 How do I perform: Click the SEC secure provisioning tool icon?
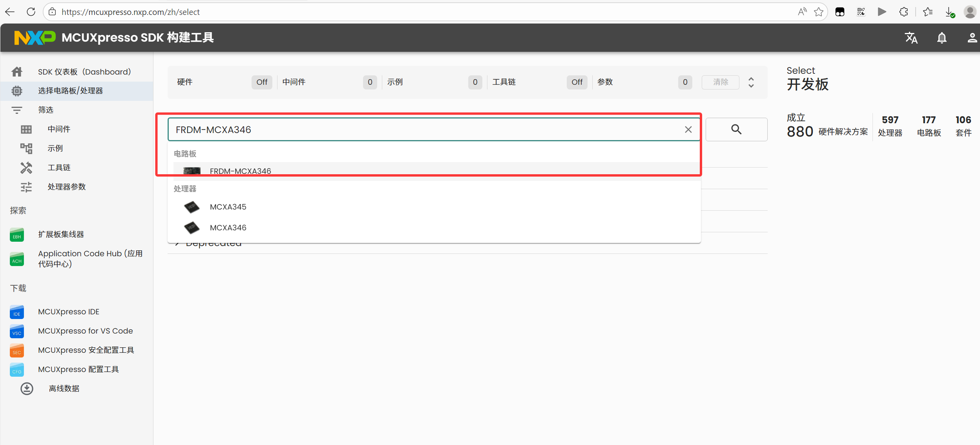tap(17, 350)
